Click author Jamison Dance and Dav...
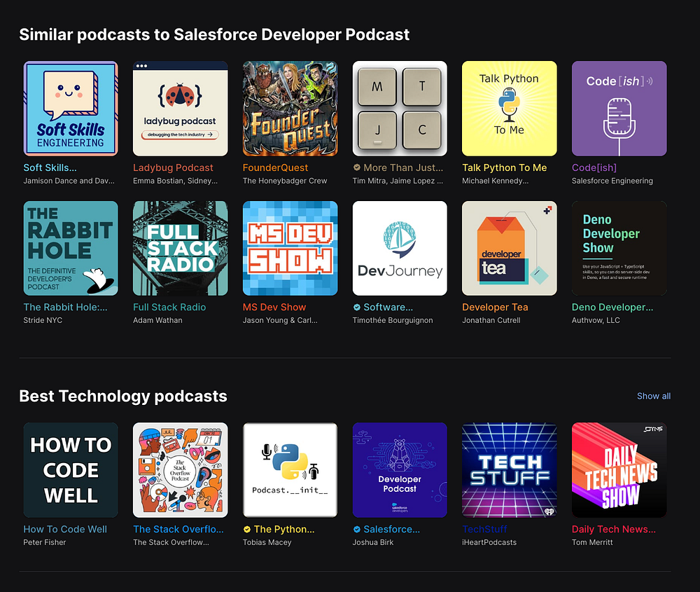 click(69, 181)
